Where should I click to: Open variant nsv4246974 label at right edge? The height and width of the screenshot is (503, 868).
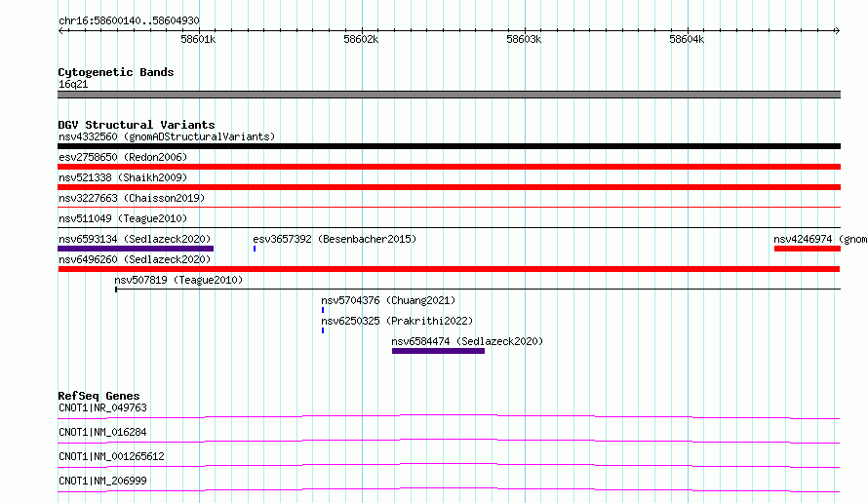click(x=820, y=239)
